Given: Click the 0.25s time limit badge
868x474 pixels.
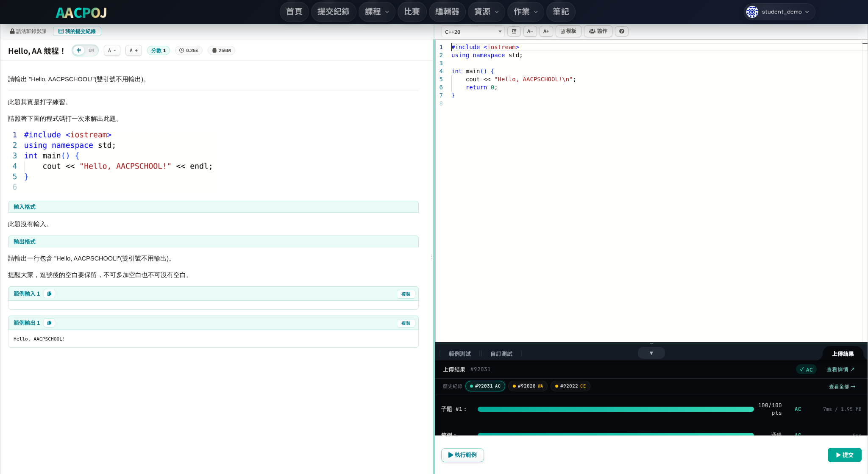Looking at the screenshot, I should click(x=189, y=50).
